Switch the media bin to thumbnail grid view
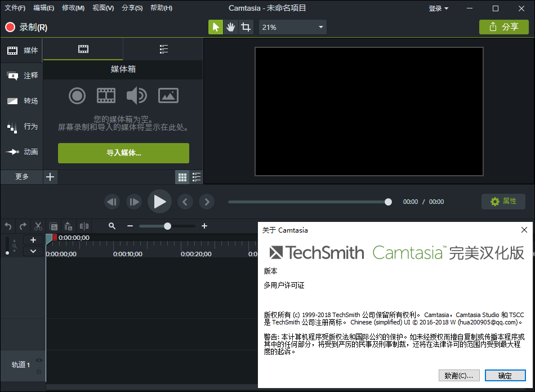Image resolution: width=535 pixels, height=392 pixels. pos(182,177)
